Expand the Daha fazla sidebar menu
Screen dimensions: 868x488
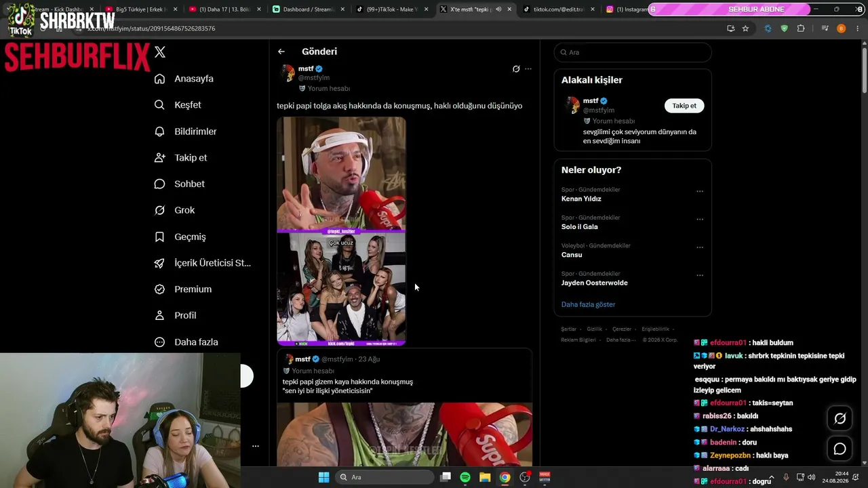point(186,342)
